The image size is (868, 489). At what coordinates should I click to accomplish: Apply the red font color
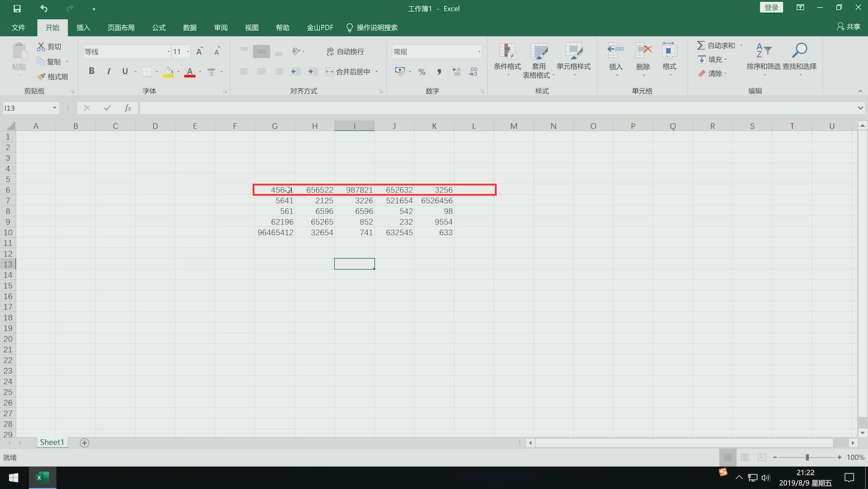190,72
